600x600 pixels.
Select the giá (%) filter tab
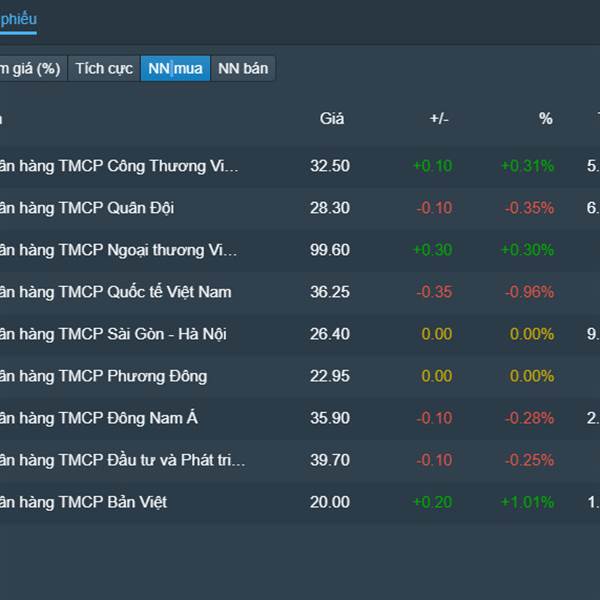[x=33, y=68]
